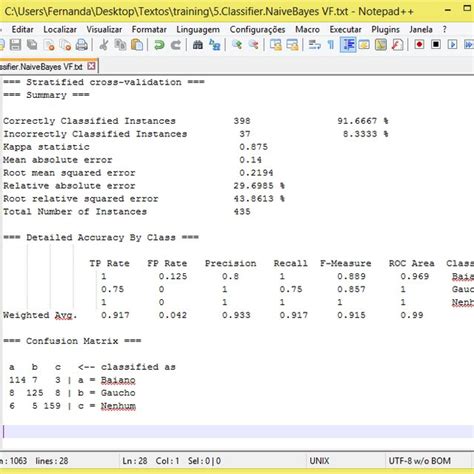
Task: Click the Print toolbar icon
Action: [82, 45]
